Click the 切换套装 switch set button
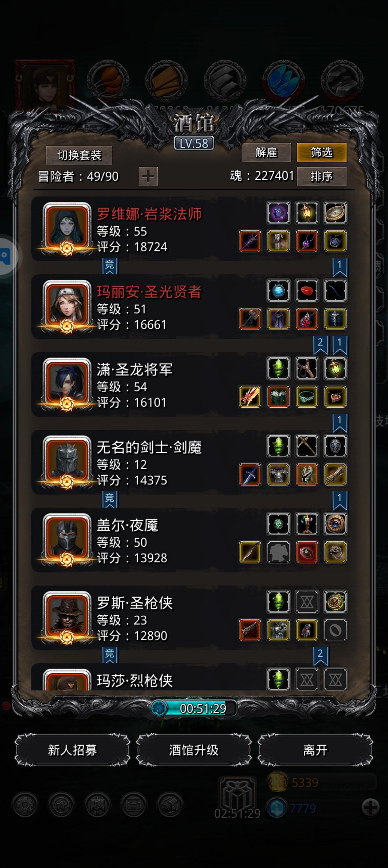The height and width of the screenshot is (868, 388). [79, 155]
